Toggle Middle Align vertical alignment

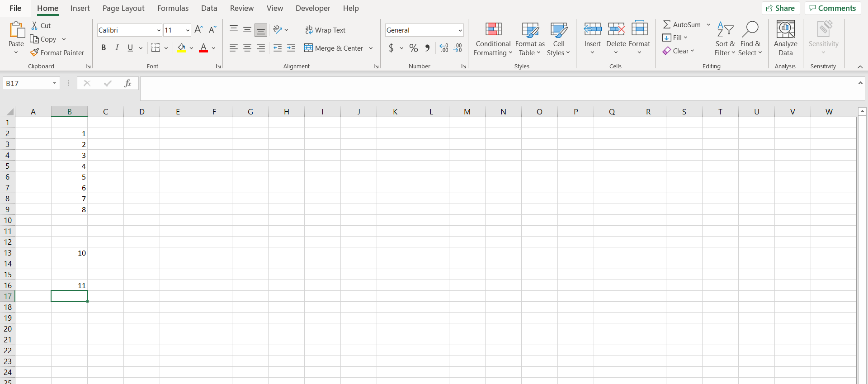coord(247,30)
